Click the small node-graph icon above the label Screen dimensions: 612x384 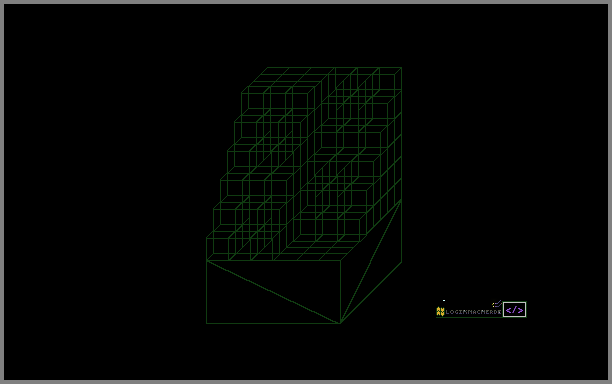497,304
